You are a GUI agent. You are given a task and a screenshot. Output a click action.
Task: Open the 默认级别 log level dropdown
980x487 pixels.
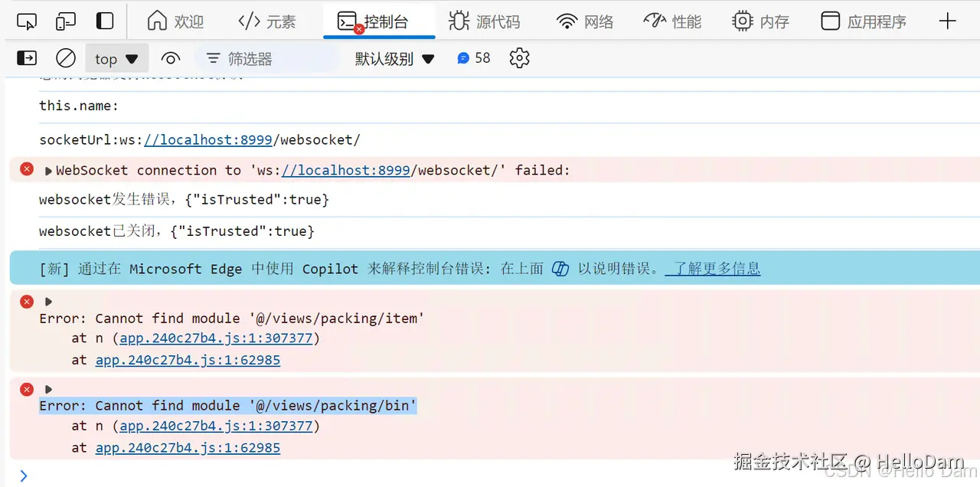394,58
